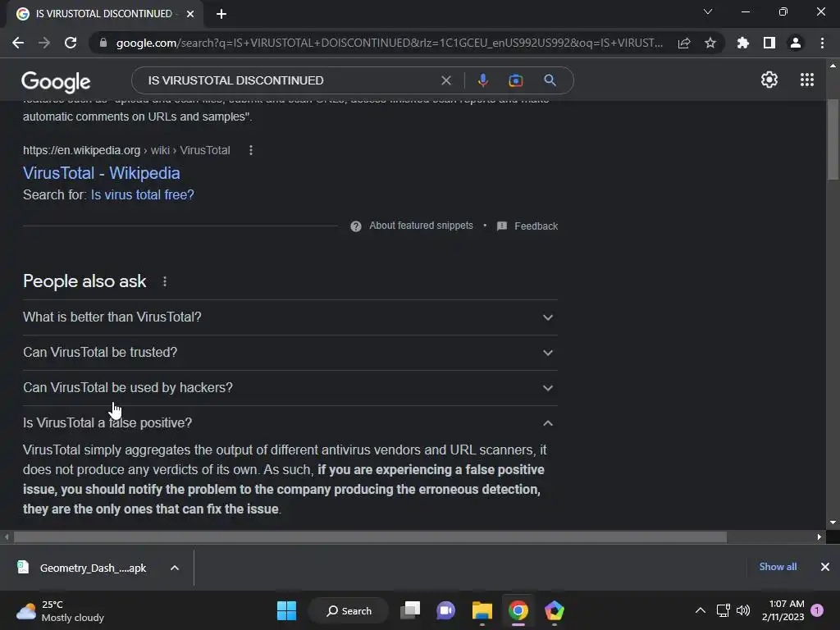Open the Chrome profile avatar
The height and width of the screenshot is (630, 840).
point(796,43)
